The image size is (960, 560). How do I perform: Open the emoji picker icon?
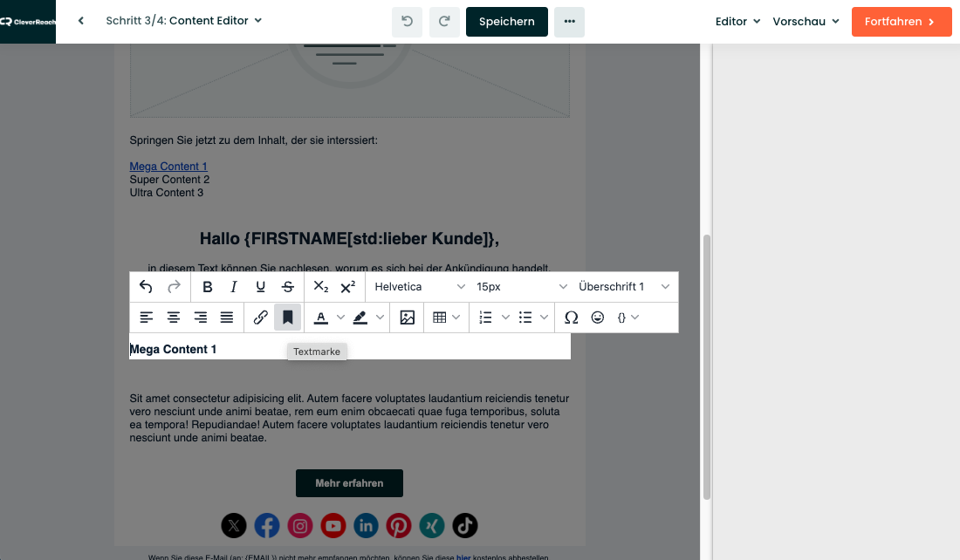coord(598,317)
